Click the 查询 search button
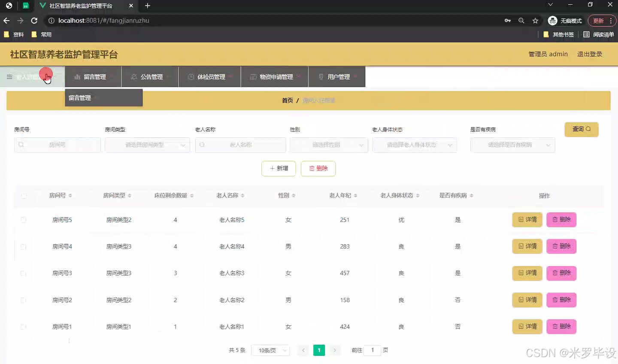Screen dimensions: 618x364 coord(582,129)
